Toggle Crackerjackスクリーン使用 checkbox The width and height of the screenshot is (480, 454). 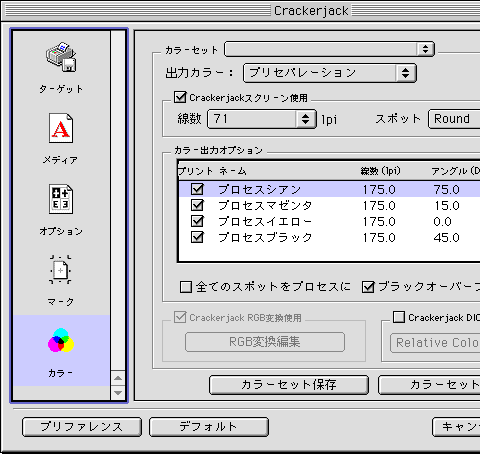(180, 97)
